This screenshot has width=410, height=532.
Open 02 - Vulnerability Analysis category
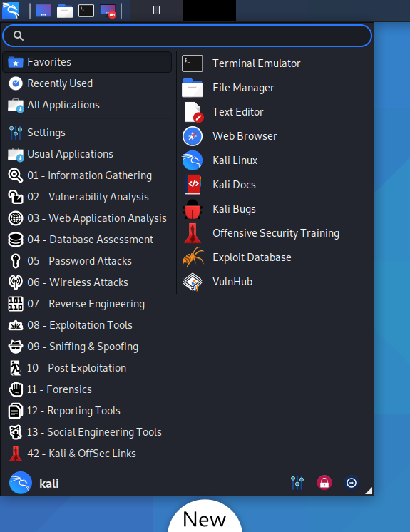point(87,197)
